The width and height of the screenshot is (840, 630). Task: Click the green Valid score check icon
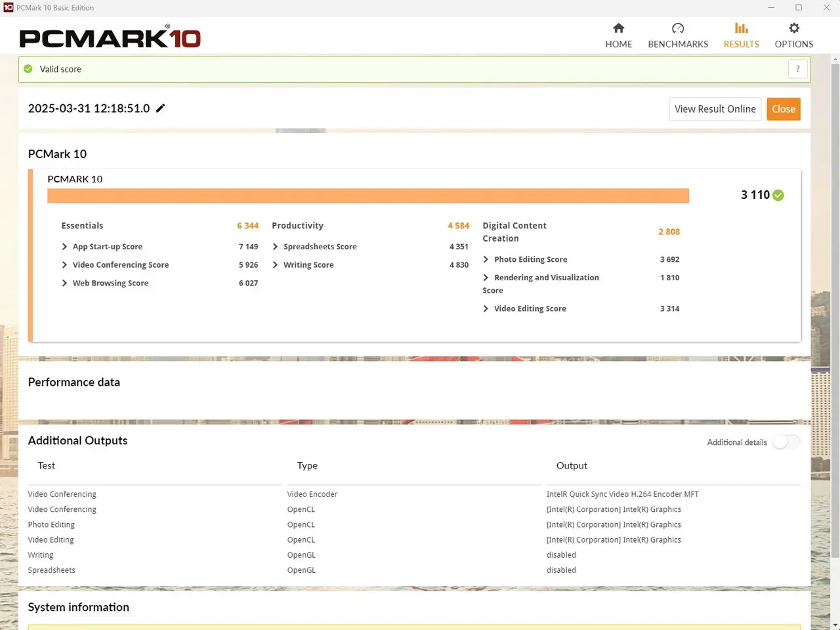click(28, 69)
